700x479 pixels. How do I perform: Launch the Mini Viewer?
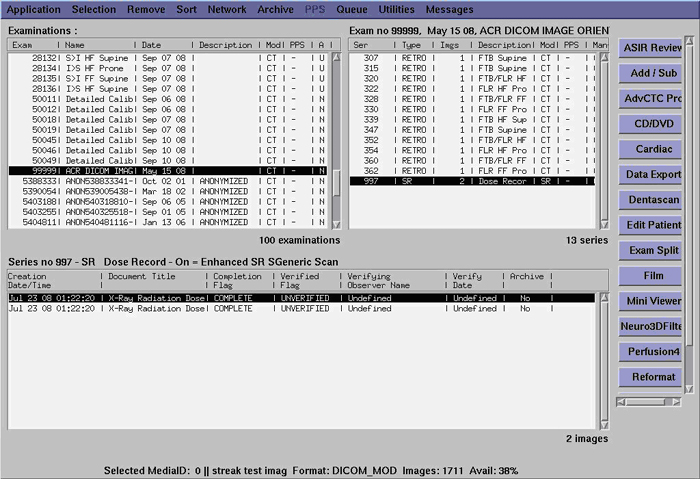[653, 301]
